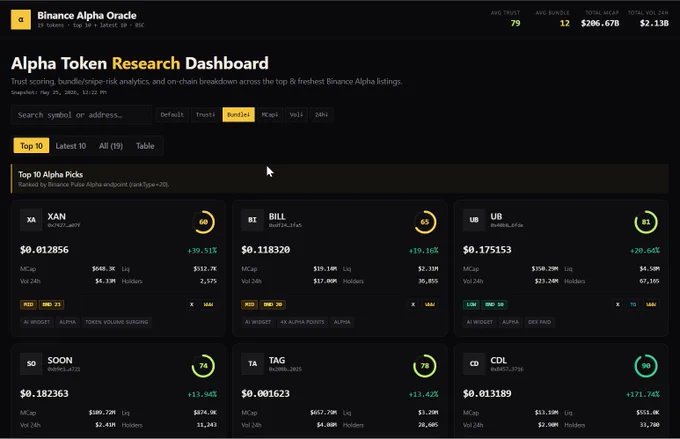Click the DEX PAID tag

(539, 322)
